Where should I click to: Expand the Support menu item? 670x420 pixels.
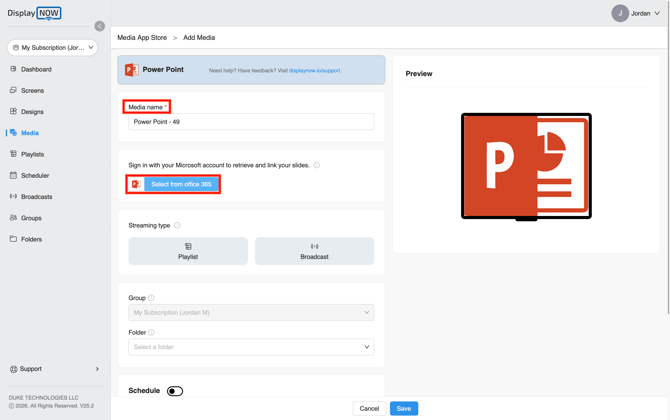click(54, 369)
